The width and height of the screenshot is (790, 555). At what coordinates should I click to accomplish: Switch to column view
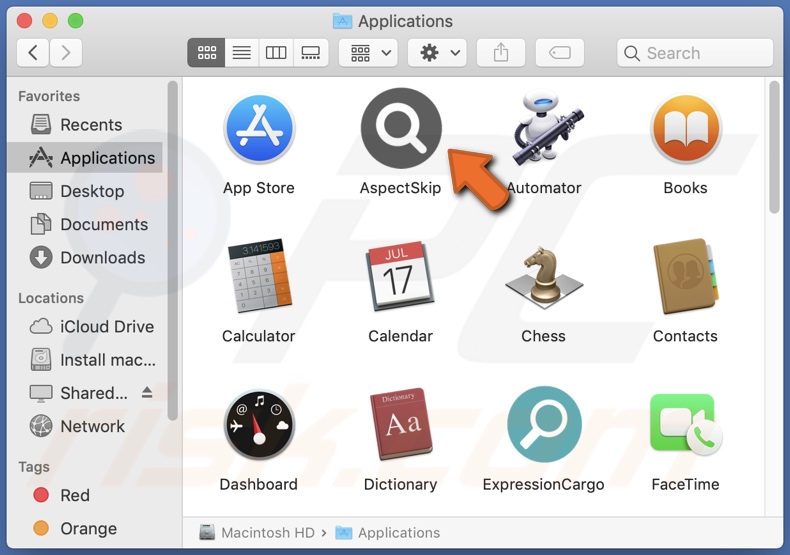[276, 52]
